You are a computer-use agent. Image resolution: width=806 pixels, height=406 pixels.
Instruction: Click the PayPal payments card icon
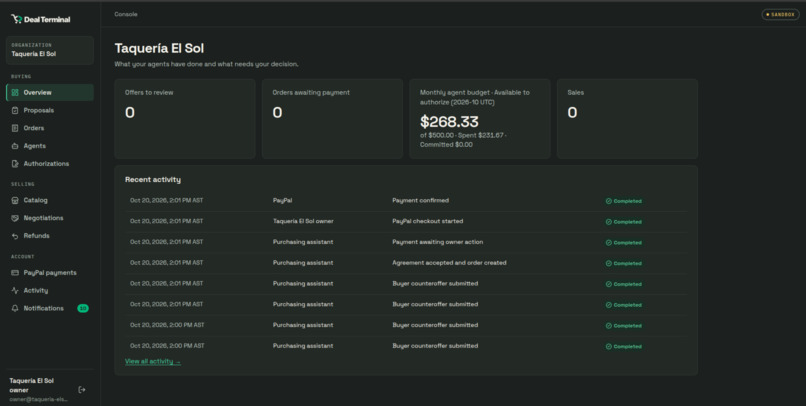pos(15,273)
